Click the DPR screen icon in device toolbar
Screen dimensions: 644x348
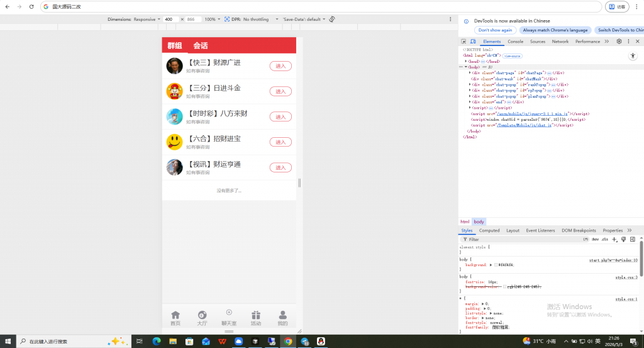click(x=226, y=20)
